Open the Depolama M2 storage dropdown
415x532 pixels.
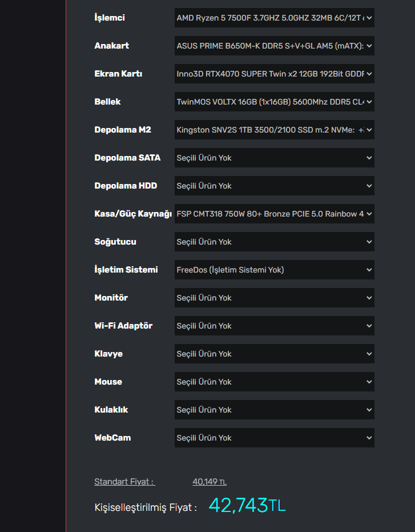click(x=274, y=130)
